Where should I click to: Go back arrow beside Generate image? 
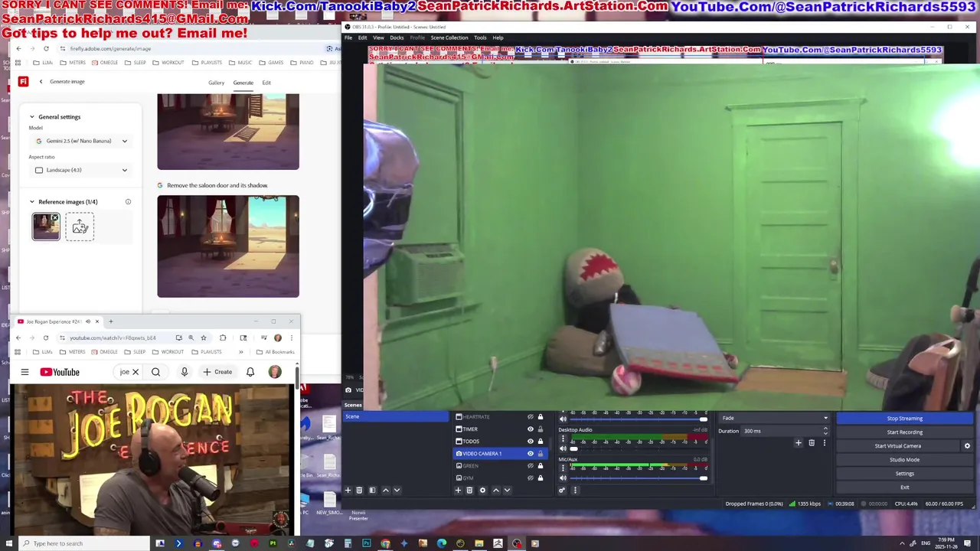pos(41,82)
